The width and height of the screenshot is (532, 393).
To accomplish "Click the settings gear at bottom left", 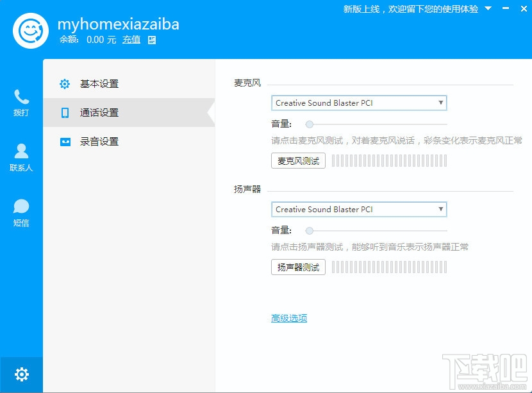I will [22, 374].
